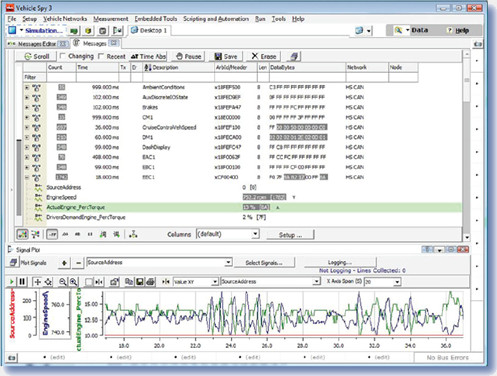Open the SourceAddress signal dropdown
Screen dimensions: 497x376
(159, 262)
